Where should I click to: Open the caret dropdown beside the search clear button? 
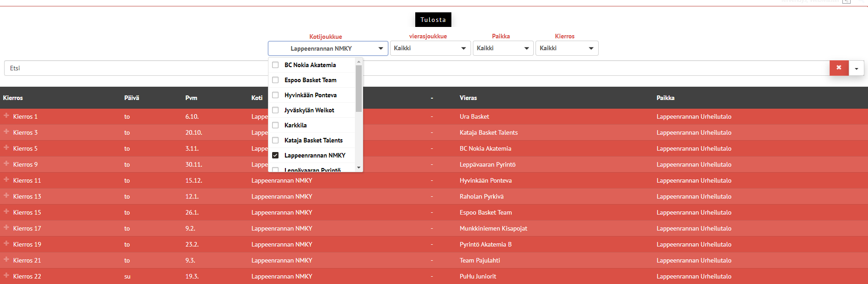click(x=857, y=68)
